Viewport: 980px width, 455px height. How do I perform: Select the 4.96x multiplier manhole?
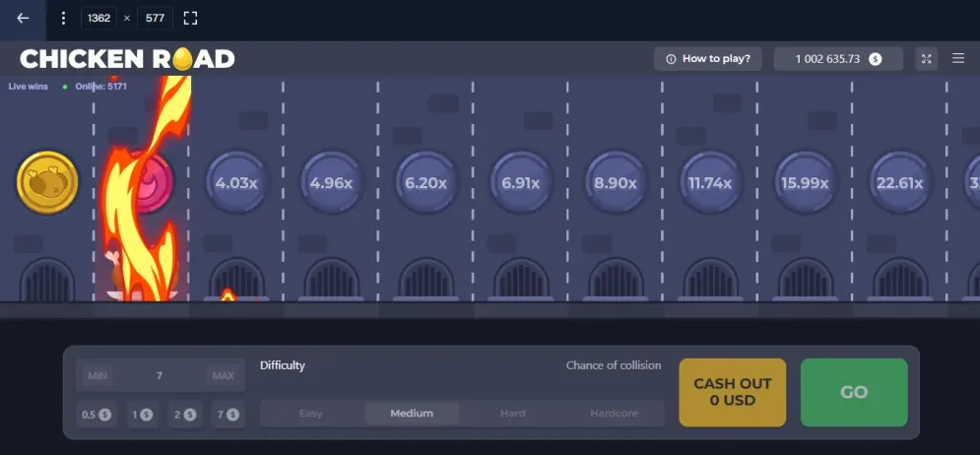tap(331, 183)
